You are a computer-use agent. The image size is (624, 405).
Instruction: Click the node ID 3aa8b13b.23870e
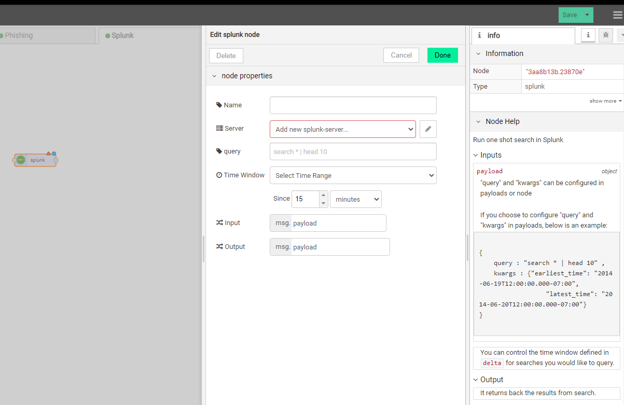tap(555, 72)
